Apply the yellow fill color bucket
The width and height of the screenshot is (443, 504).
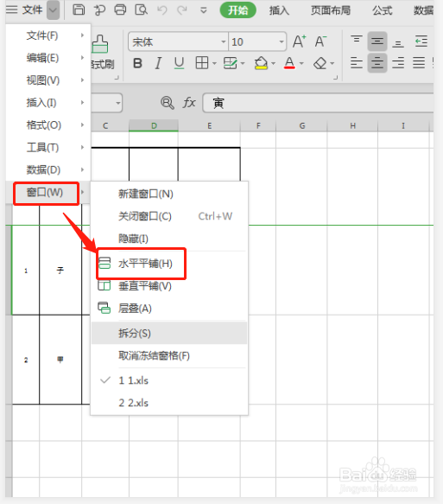coord(261,63)
